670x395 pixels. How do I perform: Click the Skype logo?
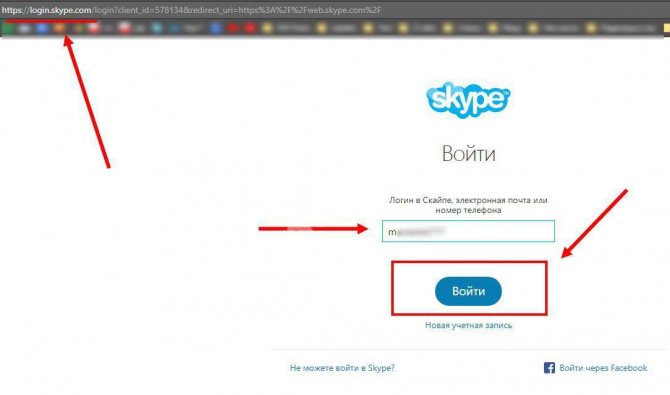click(x=468, y=100)
